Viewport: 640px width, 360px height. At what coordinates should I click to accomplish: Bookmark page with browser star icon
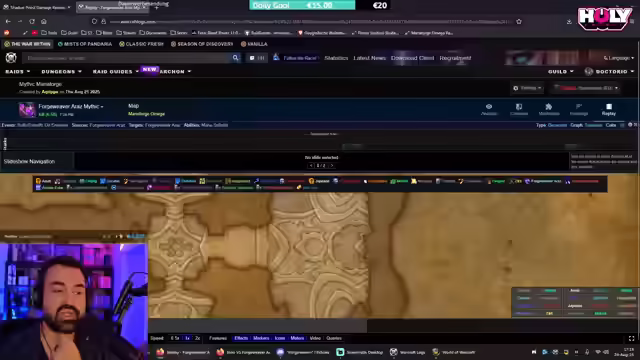tap(519, 22)
